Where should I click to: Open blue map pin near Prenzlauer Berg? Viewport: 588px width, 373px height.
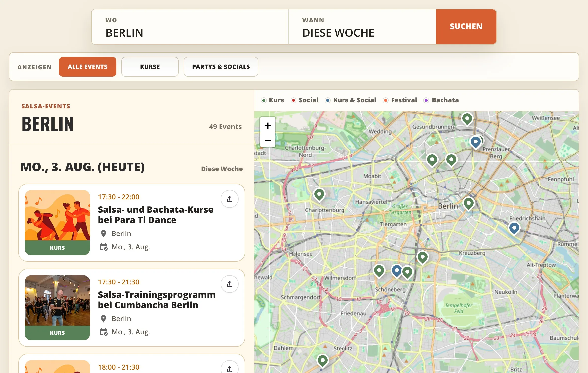coord(475,142)
